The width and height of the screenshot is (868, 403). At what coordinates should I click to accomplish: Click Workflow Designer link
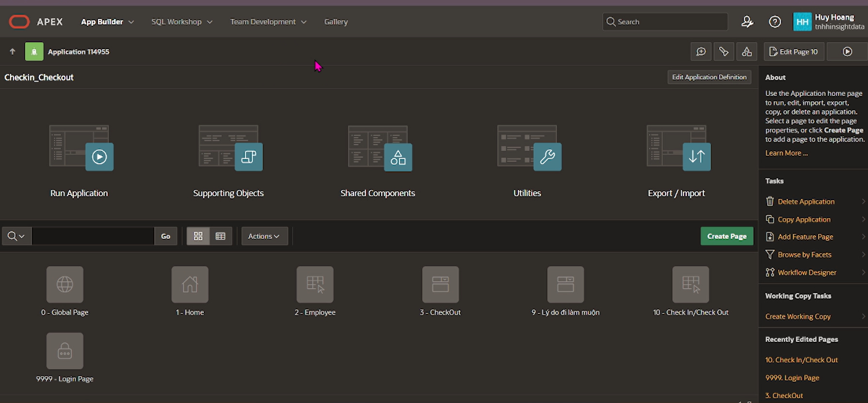pos(807,273)
